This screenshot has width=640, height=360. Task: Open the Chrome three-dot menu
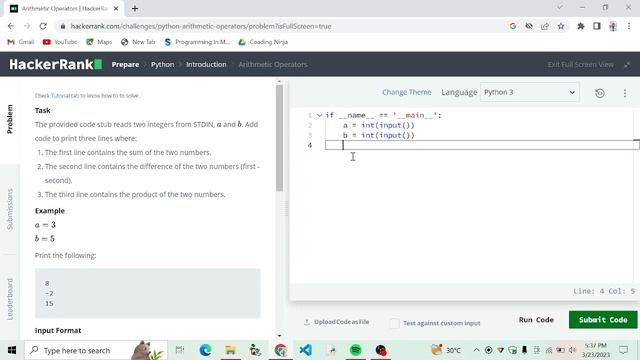tap(629, 26)
